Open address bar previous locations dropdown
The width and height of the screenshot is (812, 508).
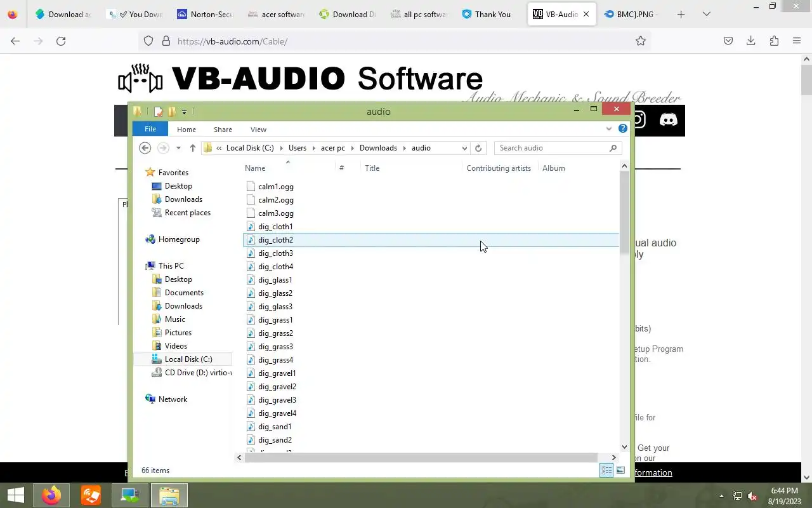pos(464,148)
